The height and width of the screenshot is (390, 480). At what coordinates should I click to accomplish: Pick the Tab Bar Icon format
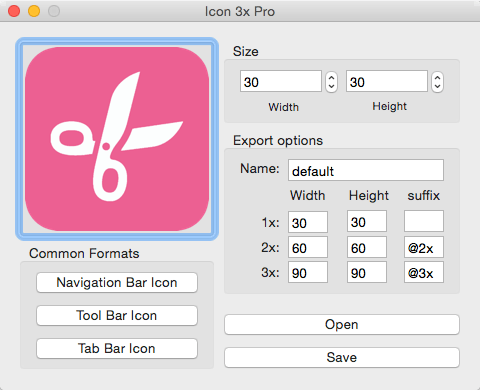pyautogui.click(x=117, y=348)
